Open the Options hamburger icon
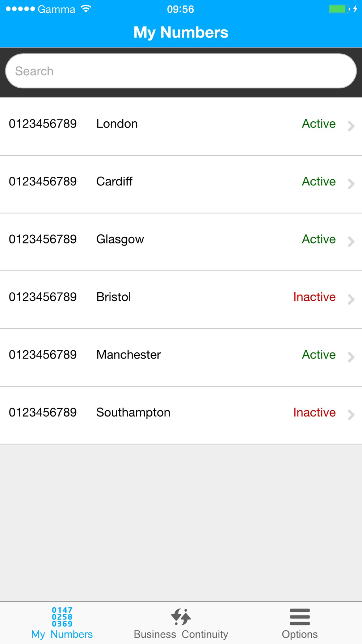 [300, 617]
